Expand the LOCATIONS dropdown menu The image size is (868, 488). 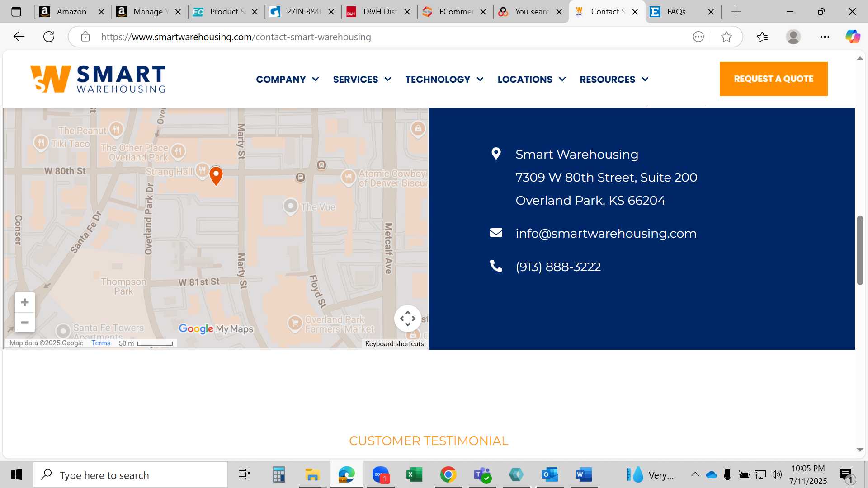532,80
